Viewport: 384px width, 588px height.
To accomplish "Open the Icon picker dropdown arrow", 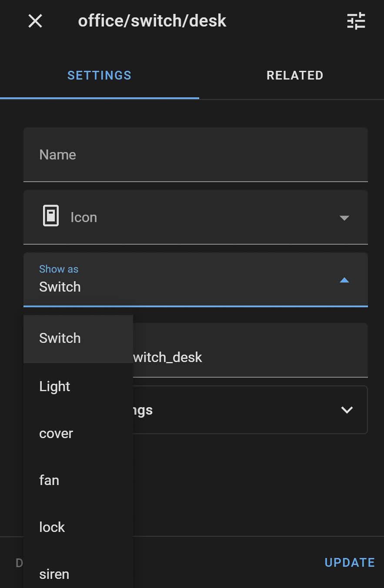I will click(x=344, y=218).
